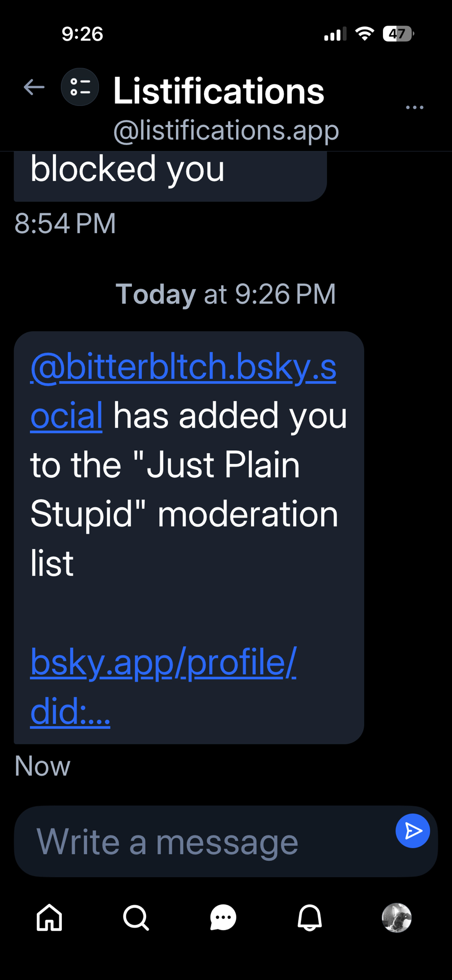This screenshot has width=452, height=980.
Task: Tap the battery indicator in status bar
Action: [x=398, y=34]
